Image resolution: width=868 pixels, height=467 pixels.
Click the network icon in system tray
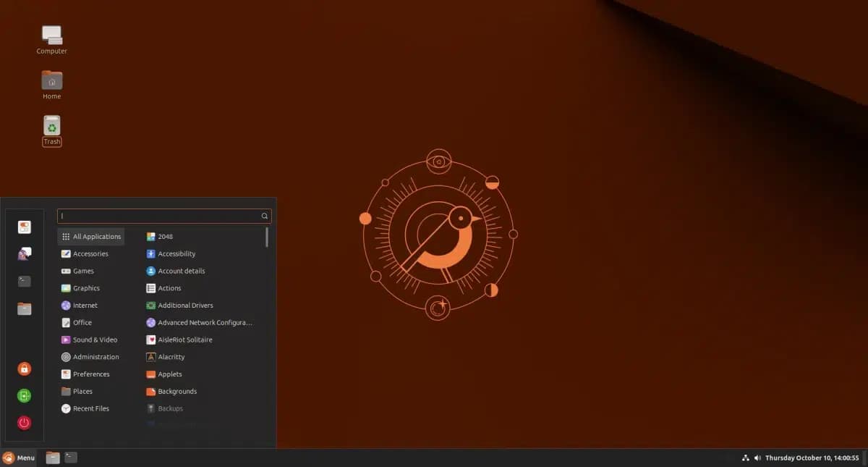(x=746, y=458)
